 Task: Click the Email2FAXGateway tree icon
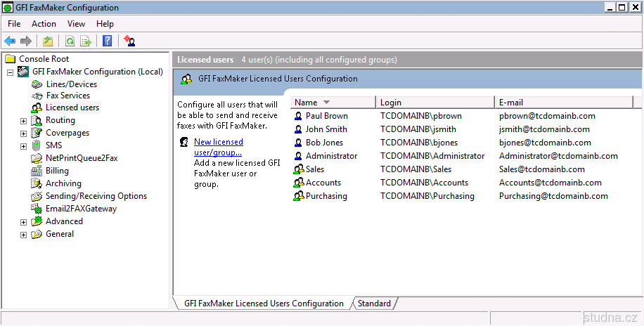pos(37,209)
